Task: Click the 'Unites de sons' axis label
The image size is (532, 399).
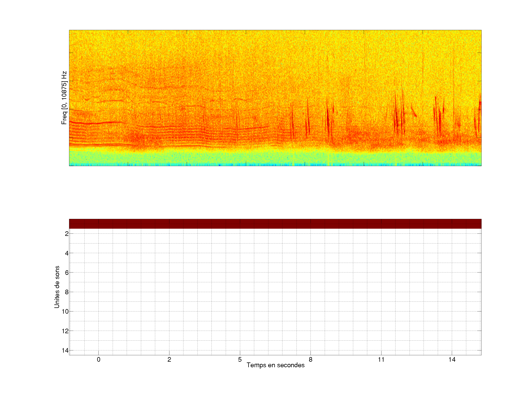Action: click(57, 287)
